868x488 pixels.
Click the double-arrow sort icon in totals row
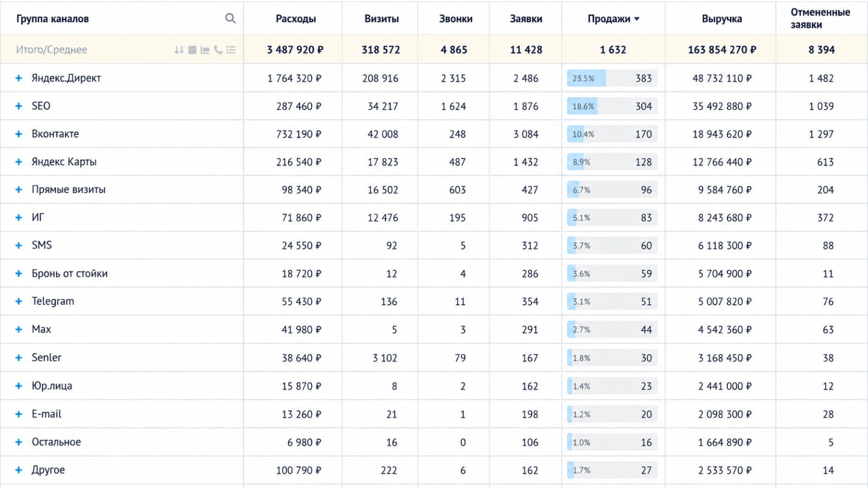coord(178,50)
